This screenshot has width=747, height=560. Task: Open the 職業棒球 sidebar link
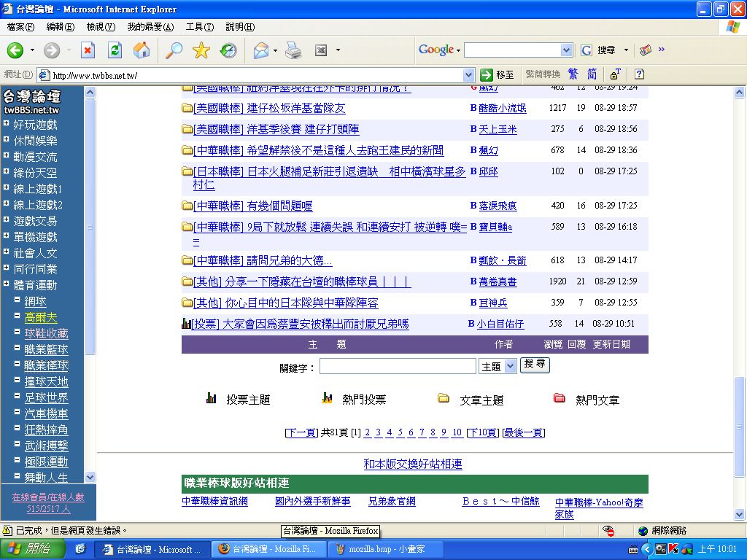(46, 365)
